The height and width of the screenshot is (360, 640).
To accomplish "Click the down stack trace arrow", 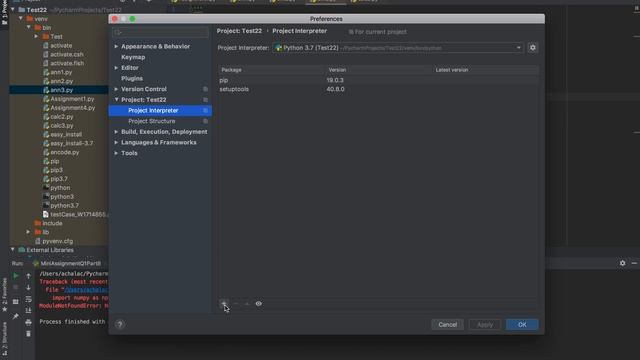I will [x=29, y=287].
